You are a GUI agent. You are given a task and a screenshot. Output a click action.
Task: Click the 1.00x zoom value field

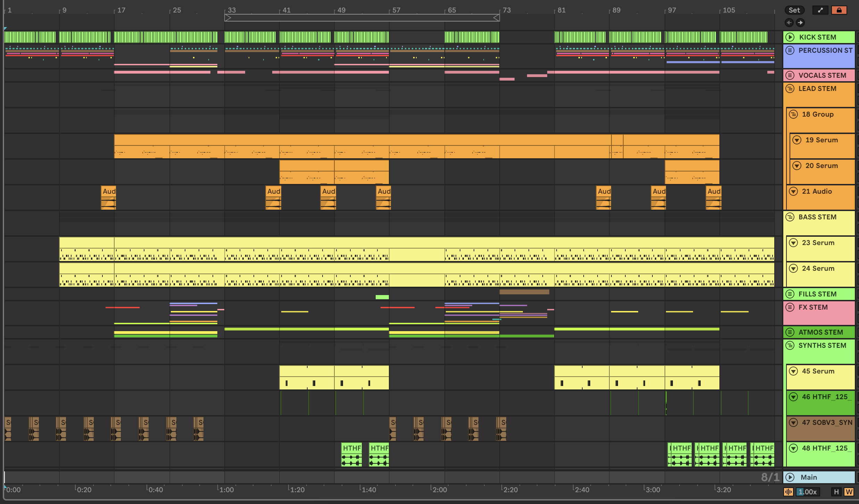pos(808,492)
